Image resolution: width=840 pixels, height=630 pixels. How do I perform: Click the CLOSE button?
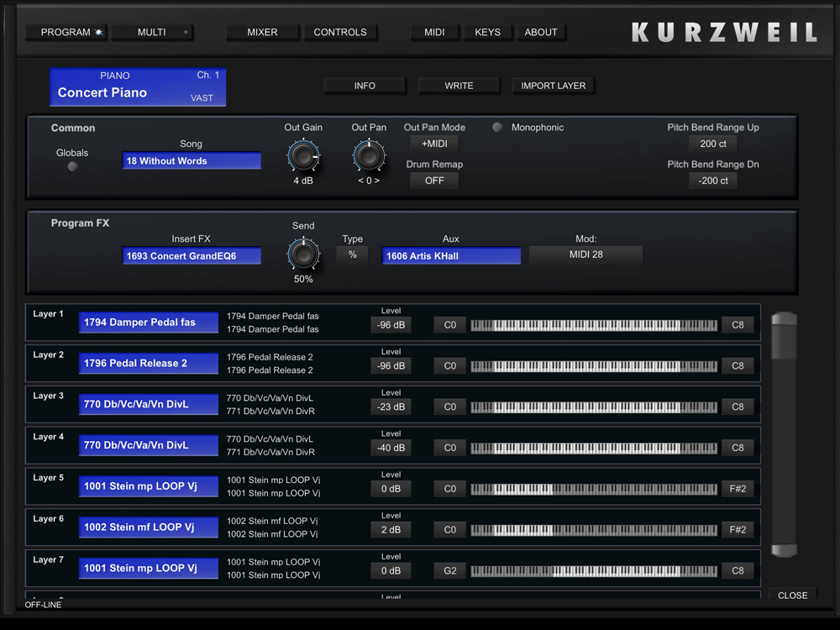[792, 596]
